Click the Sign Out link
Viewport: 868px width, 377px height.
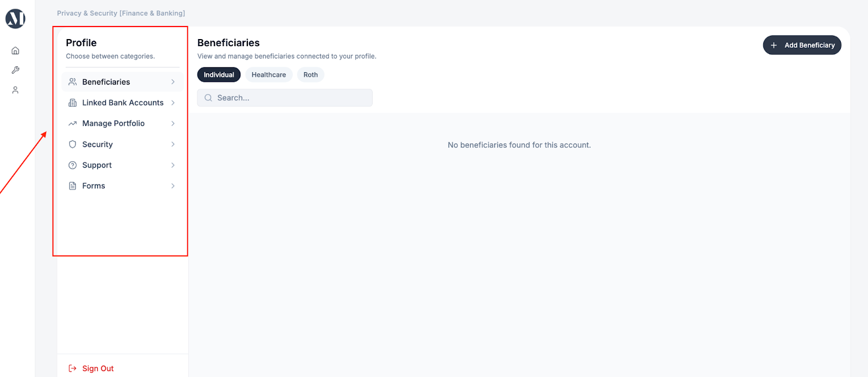[98, 368]
